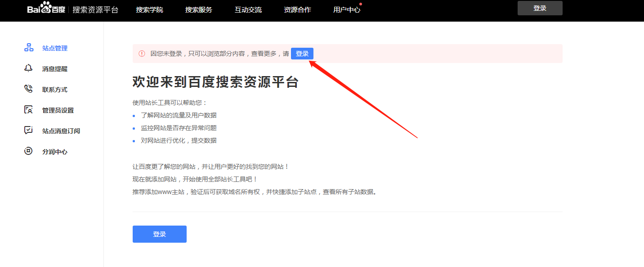Viewport: 644px width, 267px height.
Task: Select 消息提醒 in the sidebar
Action: tap(55, 69)
